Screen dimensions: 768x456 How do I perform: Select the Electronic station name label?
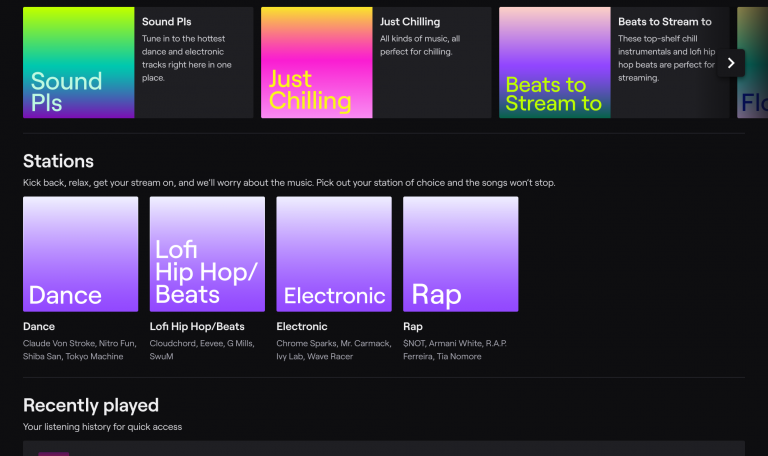302,326
